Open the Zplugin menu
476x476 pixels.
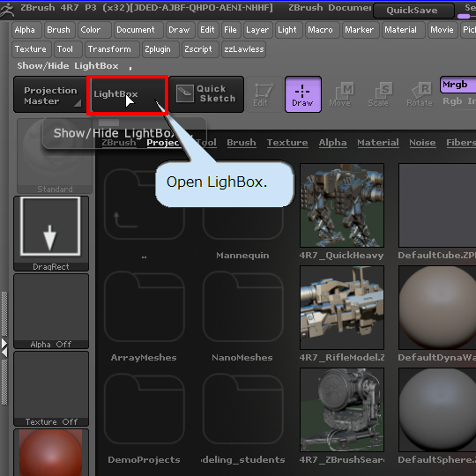point(158,49)
